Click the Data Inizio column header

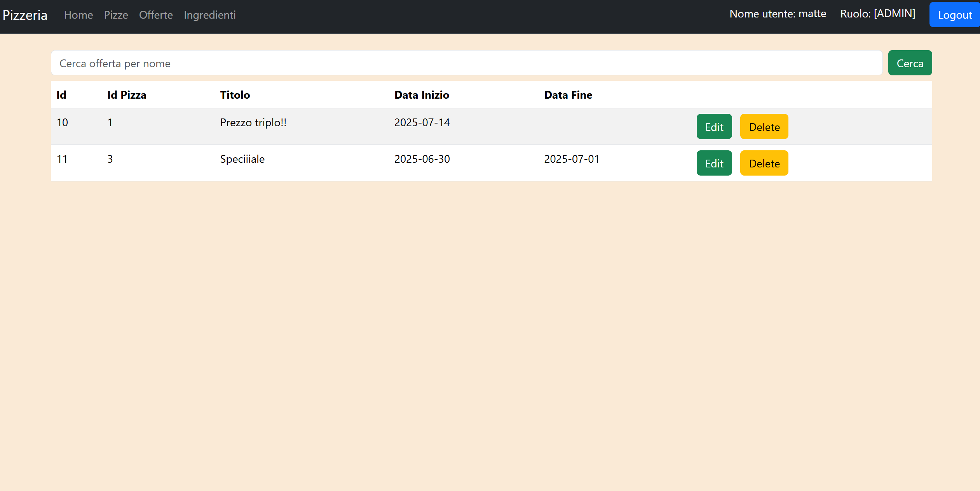[421, 95]
